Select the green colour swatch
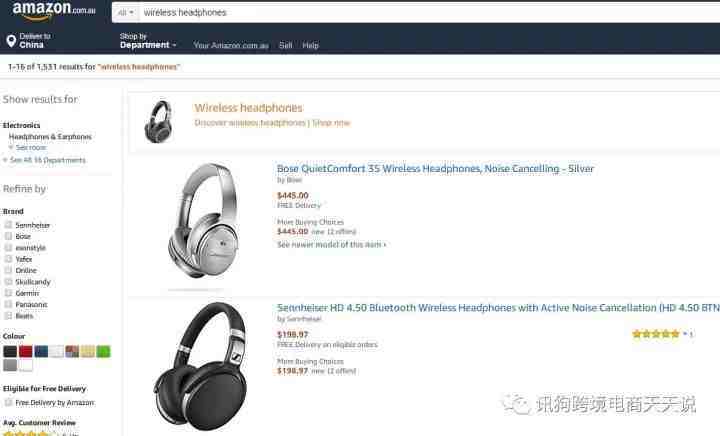Screen dimensions: 720x436 tap(103, 352)
